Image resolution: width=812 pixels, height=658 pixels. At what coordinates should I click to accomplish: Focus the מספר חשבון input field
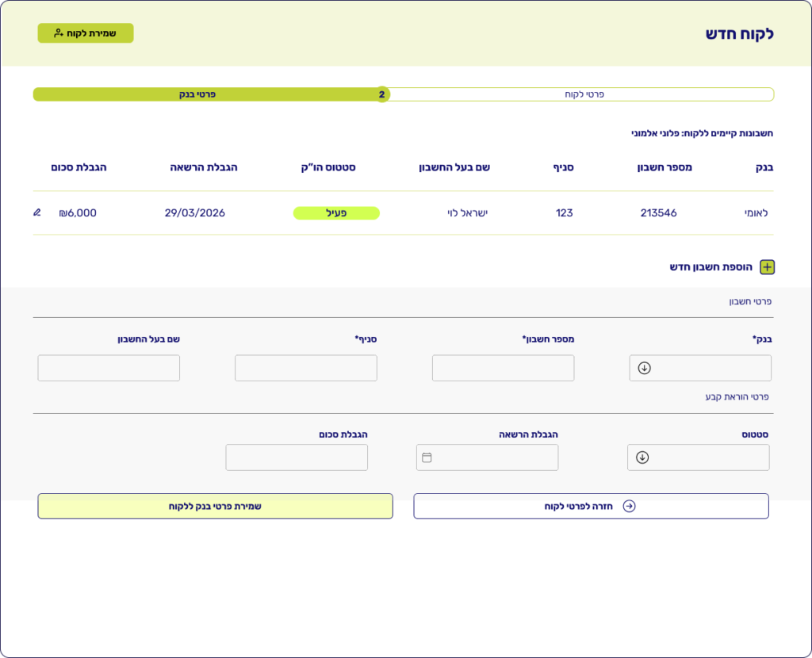coord(503,368)
